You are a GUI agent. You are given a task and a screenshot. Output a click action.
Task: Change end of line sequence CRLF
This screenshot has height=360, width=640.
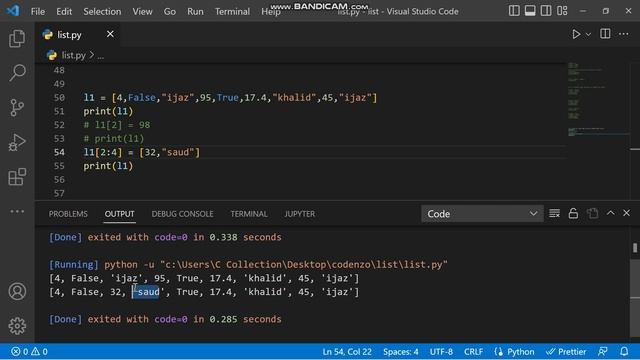[x=473, y=351]
